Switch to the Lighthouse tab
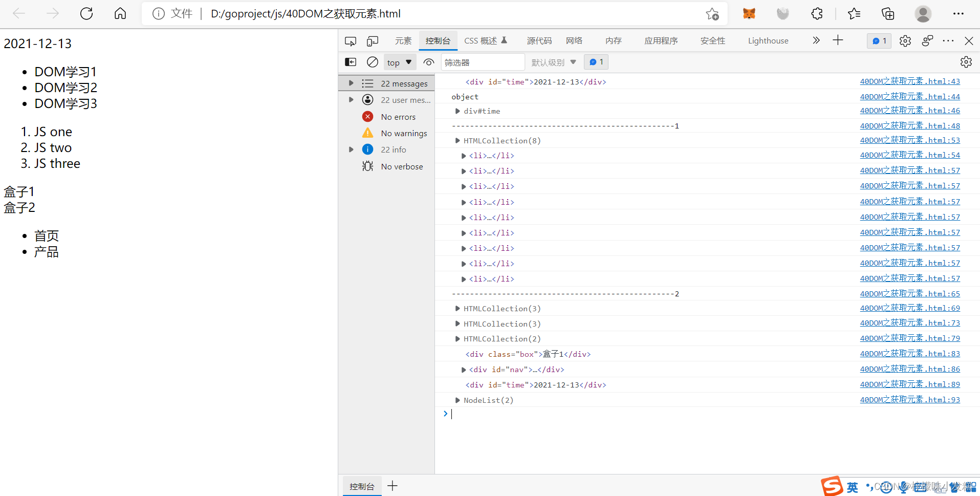Viewport: 980px width, 496px height. (768, 41)
